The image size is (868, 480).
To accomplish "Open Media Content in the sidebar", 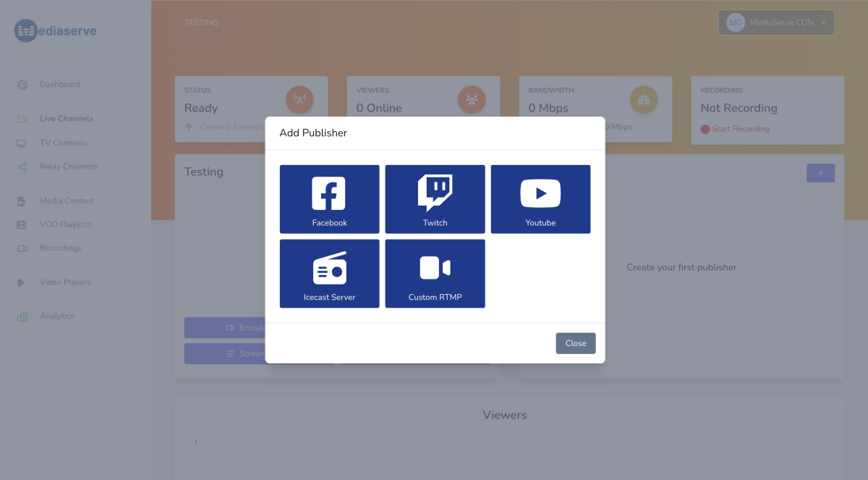I will tap(67, 201).
